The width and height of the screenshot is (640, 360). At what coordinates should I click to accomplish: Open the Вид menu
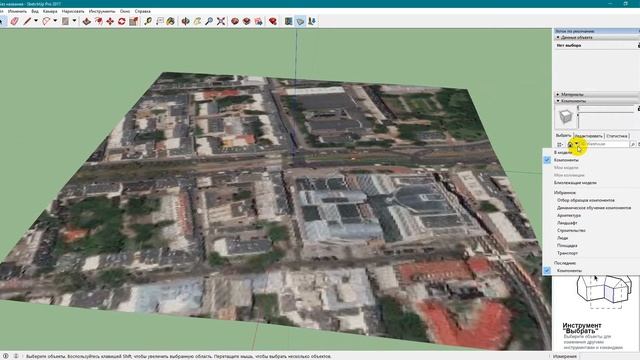[35, 11]
